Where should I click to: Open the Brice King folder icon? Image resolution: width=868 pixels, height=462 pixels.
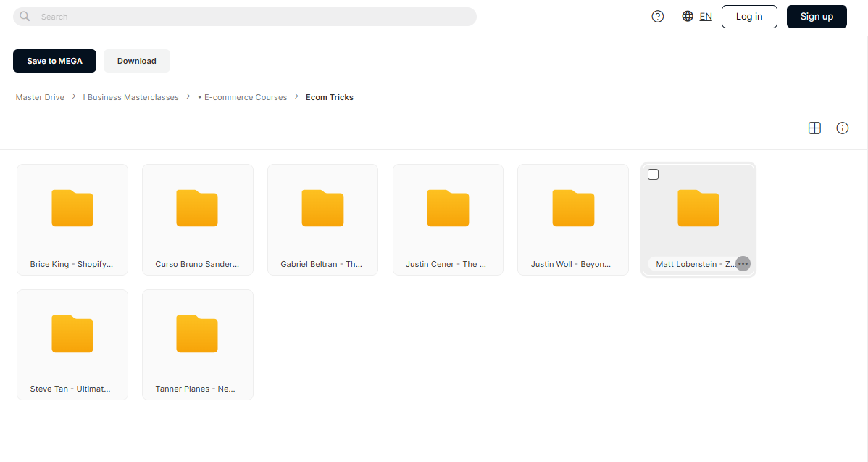pyautogui.click(x=72, y=208)
